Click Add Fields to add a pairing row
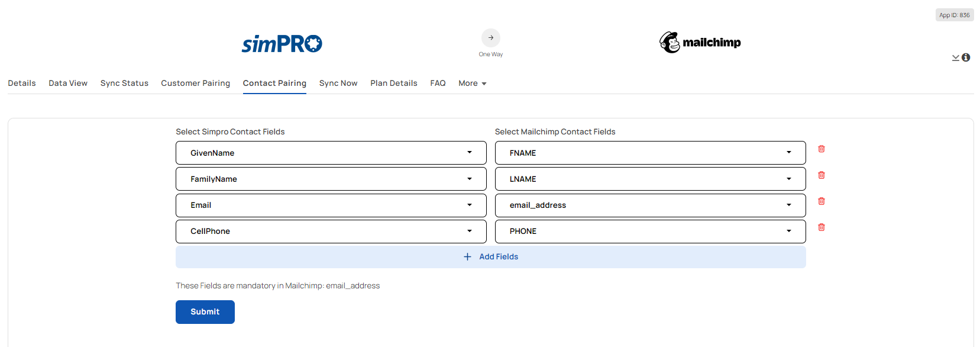 point(491,257)
